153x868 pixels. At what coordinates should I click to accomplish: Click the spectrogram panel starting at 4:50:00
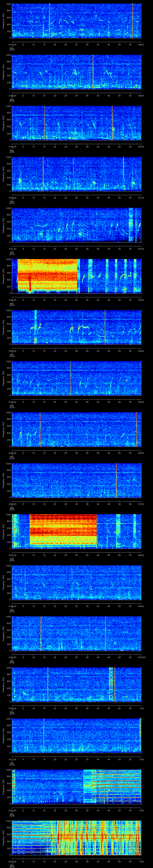click(77, 174)
